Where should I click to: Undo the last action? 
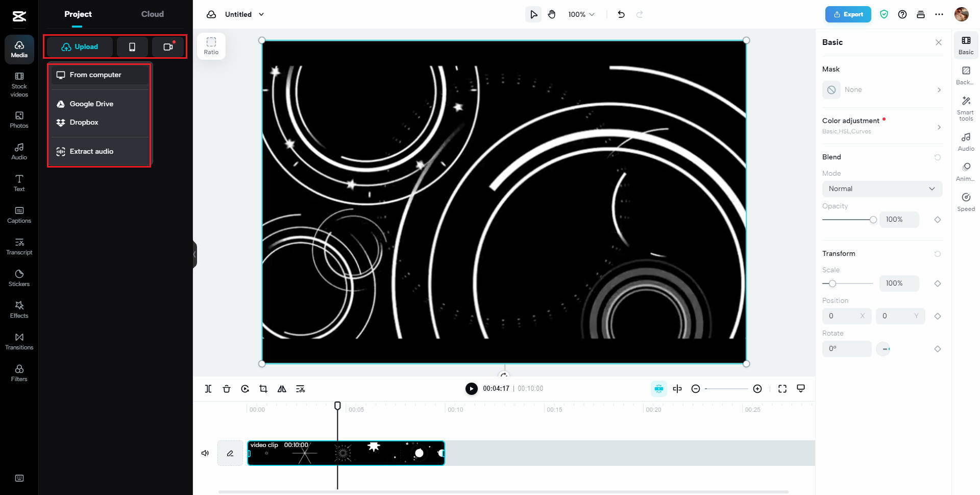[621, 14]
